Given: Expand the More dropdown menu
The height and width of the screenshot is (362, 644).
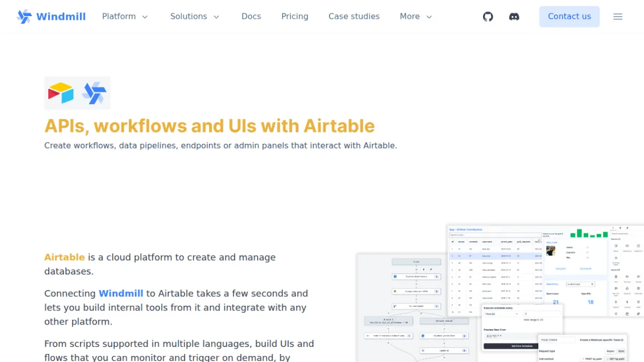Looking at the screenshot, I should tap(416, 17).
